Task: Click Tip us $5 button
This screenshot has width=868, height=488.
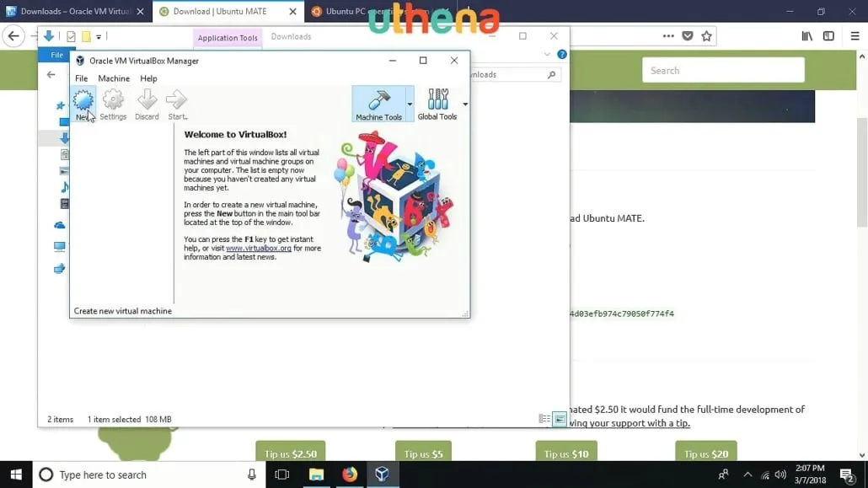Action: pos(424,453)
